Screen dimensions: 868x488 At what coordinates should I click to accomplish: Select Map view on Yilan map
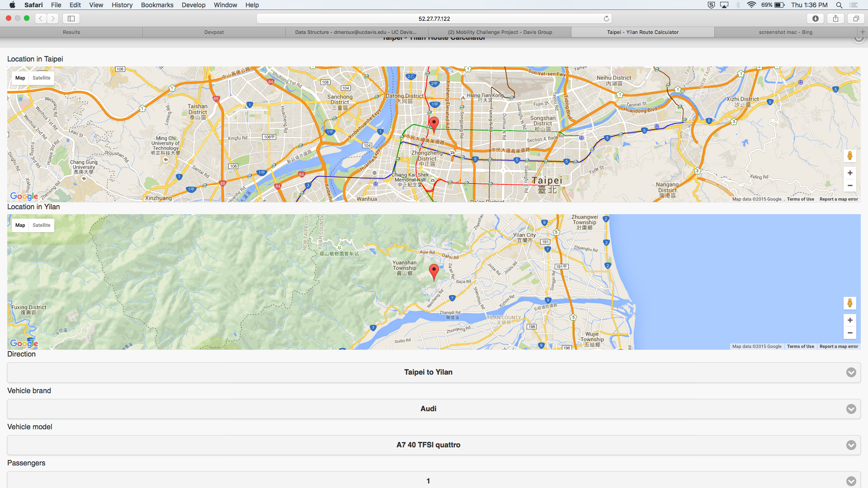(x=20, y=225)
